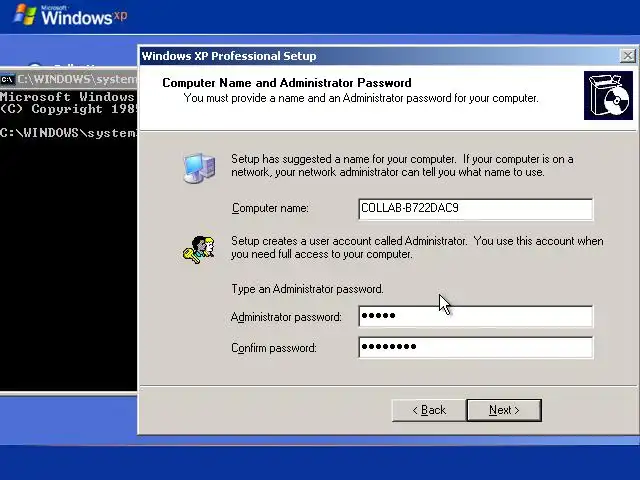Screen dimensions: 640x480
Task: Click the 'Computer name:' label
Action: pos(270,208)
